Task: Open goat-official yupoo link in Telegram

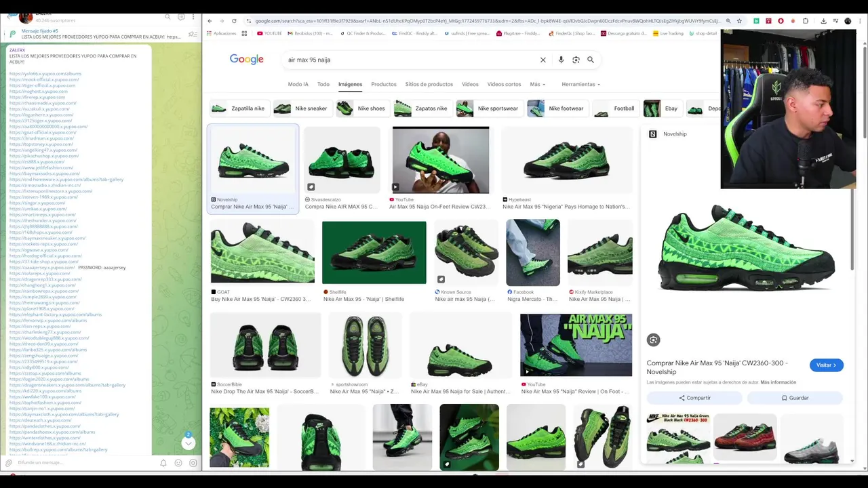Action: point(43,133)
